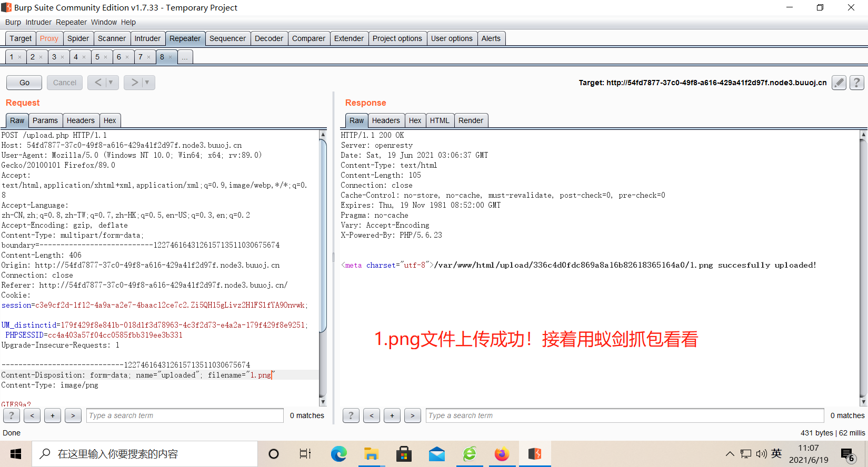
Task: Go to previous response search match
Action: tap(372, 415)
